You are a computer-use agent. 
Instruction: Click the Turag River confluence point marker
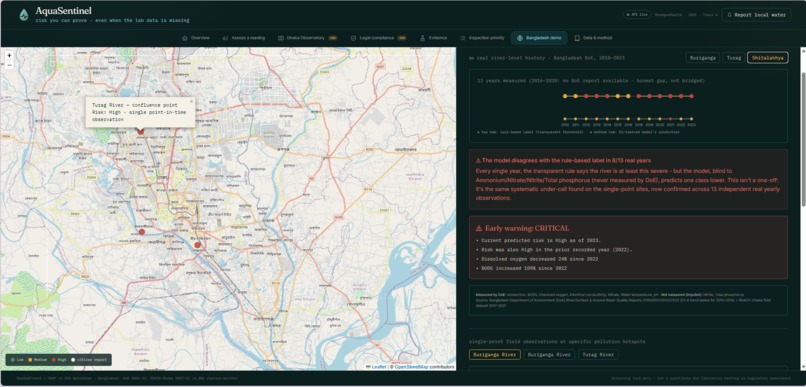(x=140, y=132)
